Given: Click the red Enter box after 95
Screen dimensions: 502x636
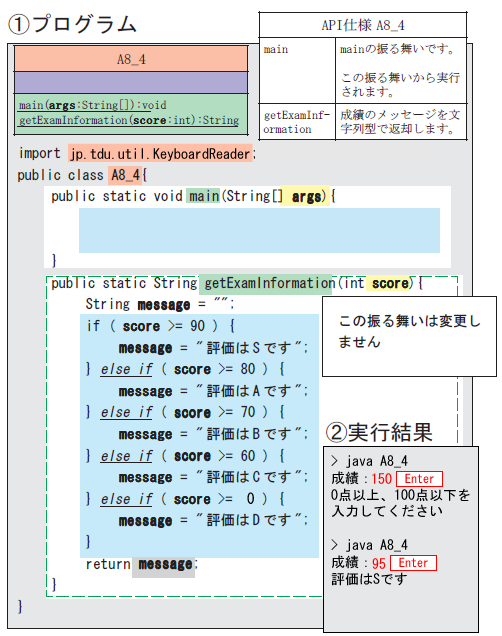Looking at the screenshot, I should tap(413, 563).
